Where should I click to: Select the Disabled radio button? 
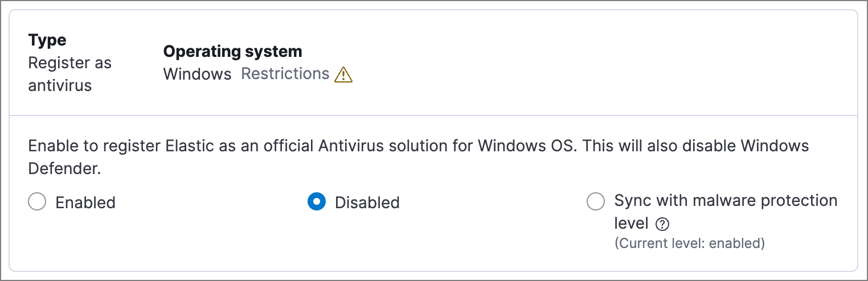317,202
